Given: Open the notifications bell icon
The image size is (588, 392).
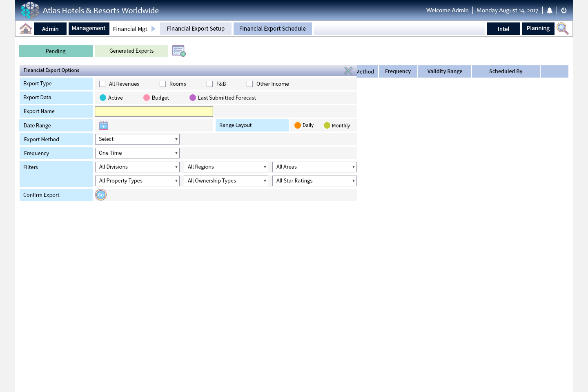Looking at the screenshot, I should click(550, 11).
